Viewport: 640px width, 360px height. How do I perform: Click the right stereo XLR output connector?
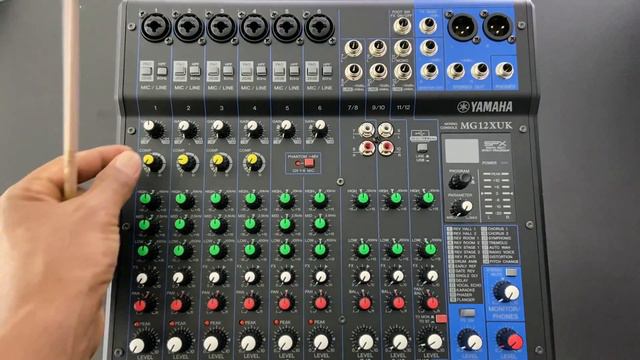(x=497, y=27)
